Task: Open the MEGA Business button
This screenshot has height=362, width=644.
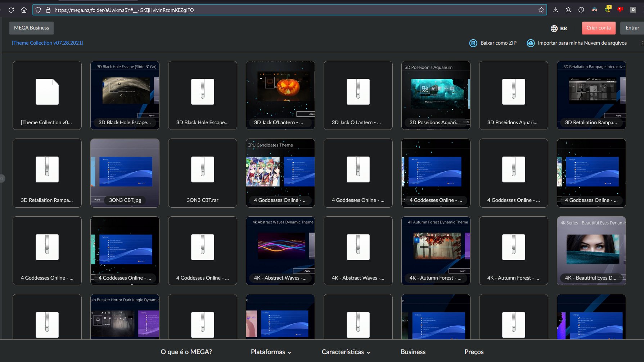Action: 32,28
